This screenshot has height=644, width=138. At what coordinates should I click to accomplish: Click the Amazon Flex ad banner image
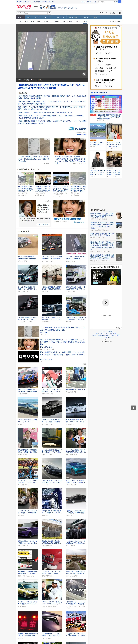(106, 277)
